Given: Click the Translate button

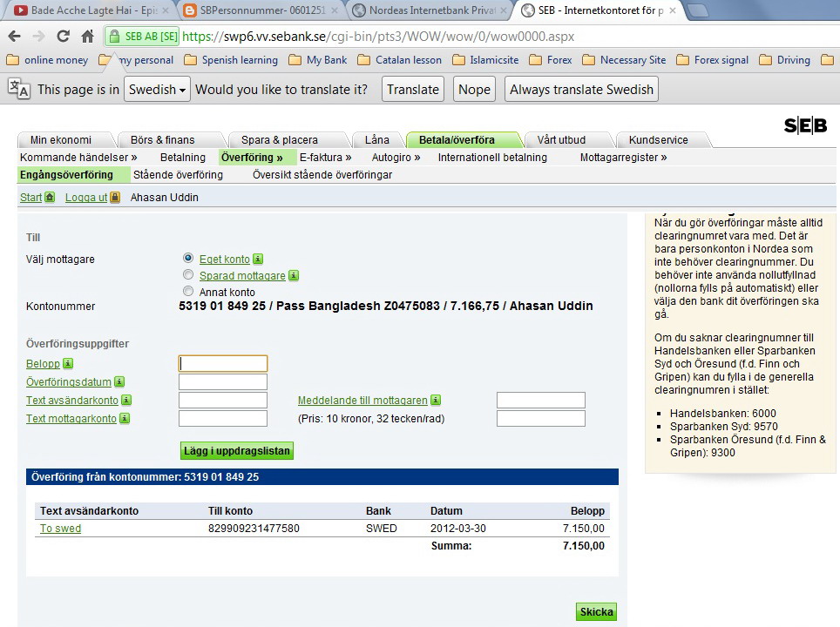Looking at the screenshot, I should 413,89.
